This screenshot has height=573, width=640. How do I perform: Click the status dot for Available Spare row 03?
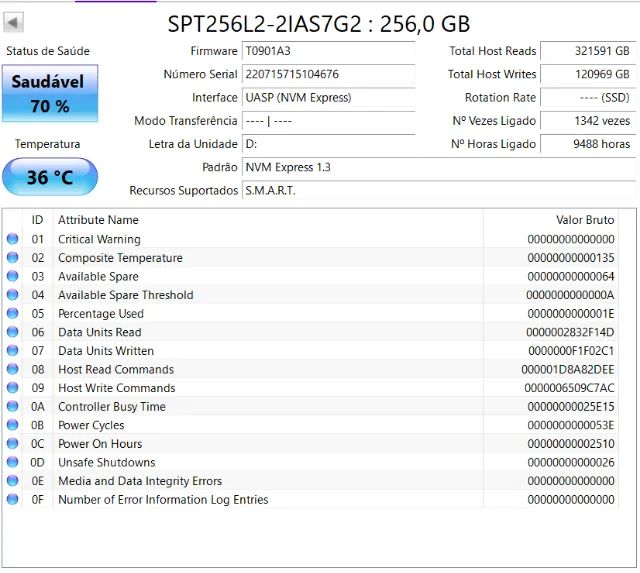click(13, 276)
